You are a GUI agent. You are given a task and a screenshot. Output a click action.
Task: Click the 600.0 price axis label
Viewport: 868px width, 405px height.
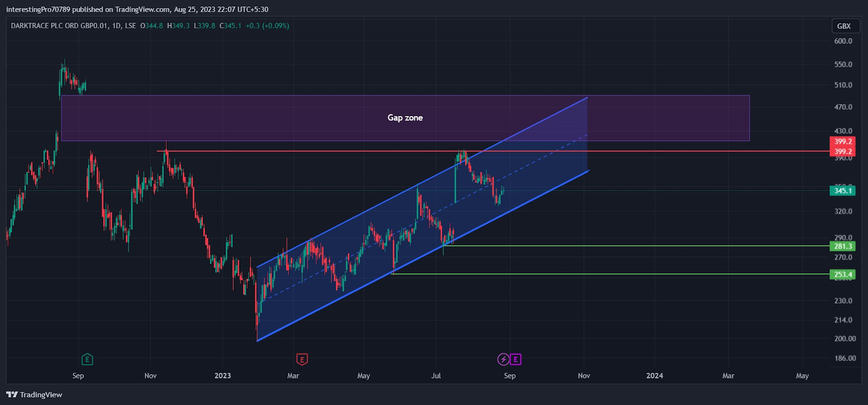(x=843, y=41)
